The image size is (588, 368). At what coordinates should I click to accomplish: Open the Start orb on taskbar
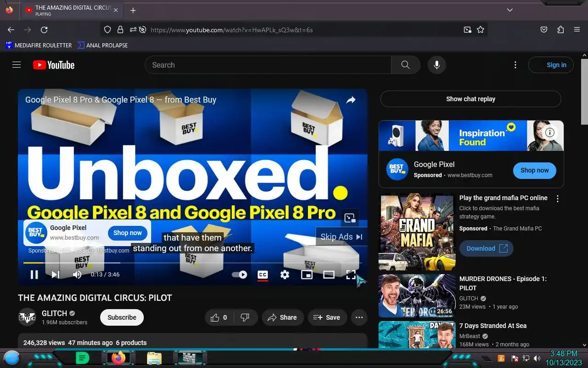tap(12, 357)
